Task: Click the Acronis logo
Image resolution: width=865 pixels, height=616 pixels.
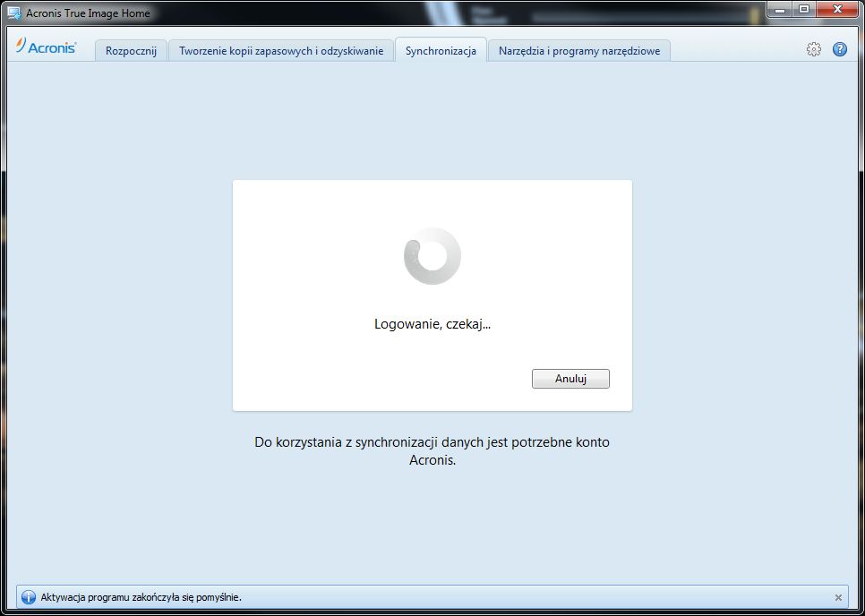Action: 47,47
